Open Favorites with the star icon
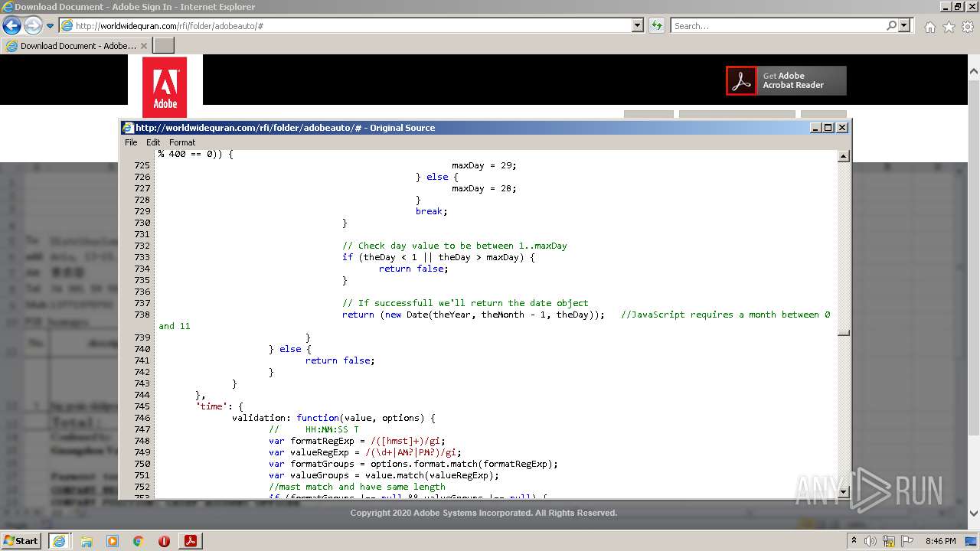The image size is (980, 551). pos(949,27)
